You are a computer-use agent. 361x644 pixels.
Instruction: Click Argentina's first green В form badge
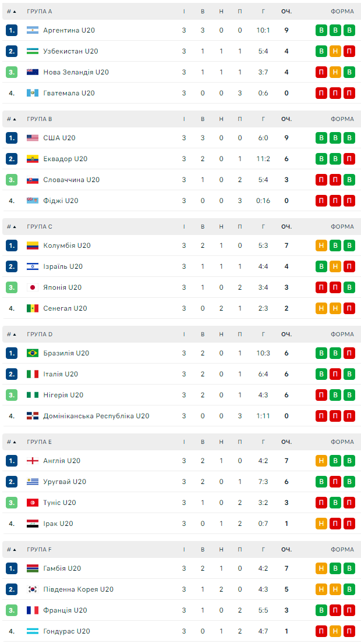pyautogui.click(x=321, y=30)
